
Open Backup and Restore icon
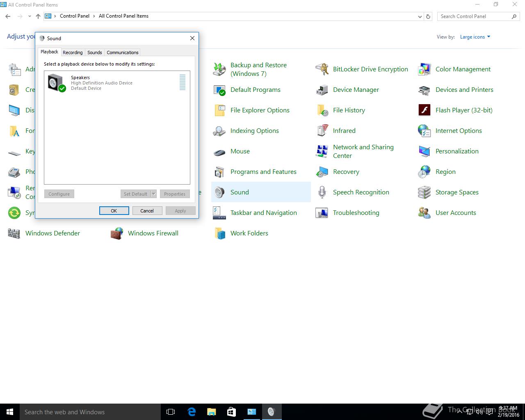tap(219, 69)
